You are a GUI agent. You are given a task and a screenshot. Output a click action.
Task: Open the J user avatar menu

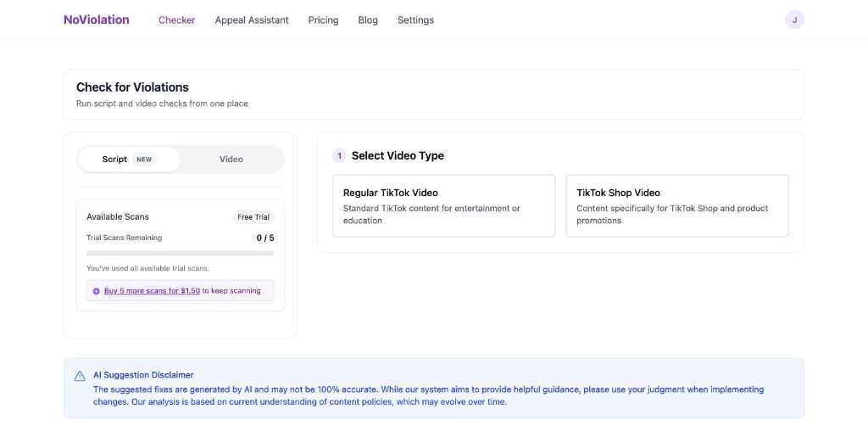pos(794,20)
